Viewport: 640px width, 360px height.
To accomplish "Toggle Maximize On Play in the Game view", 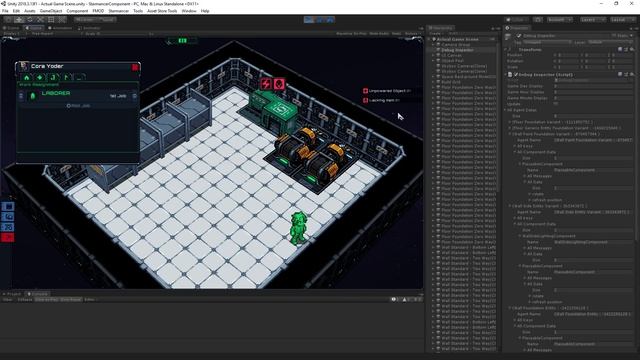I will [351, 34].
